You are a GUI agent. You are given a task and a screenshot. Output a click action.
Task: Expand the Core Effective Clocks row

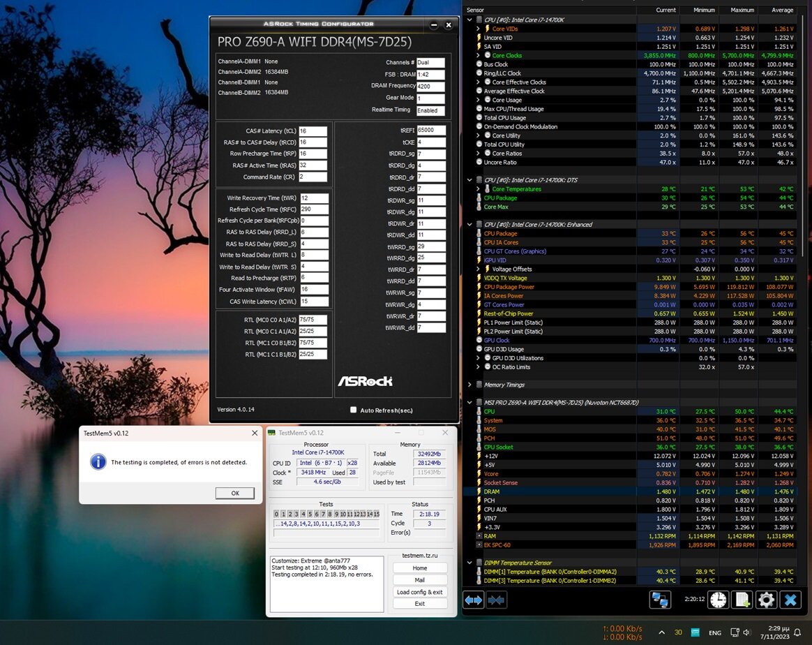point(478,82)
